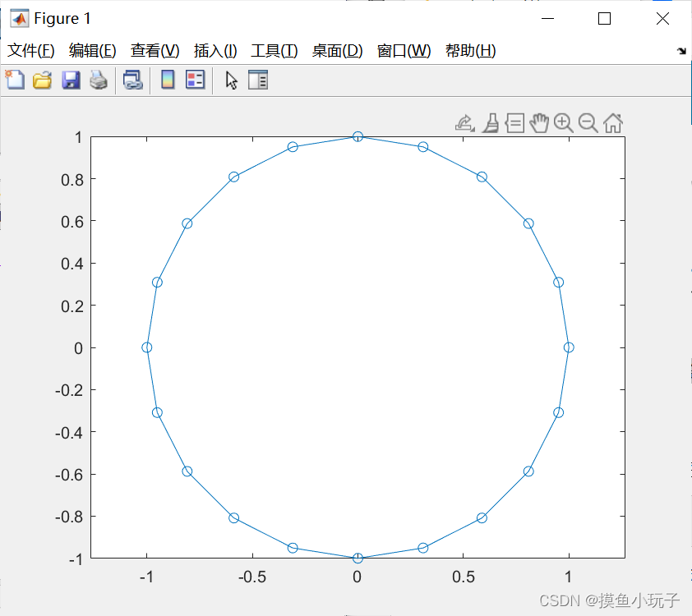Select the Edit Plot arrow tool
The height and width of the screenshot is (616, 692).
(x=231, y=80)
